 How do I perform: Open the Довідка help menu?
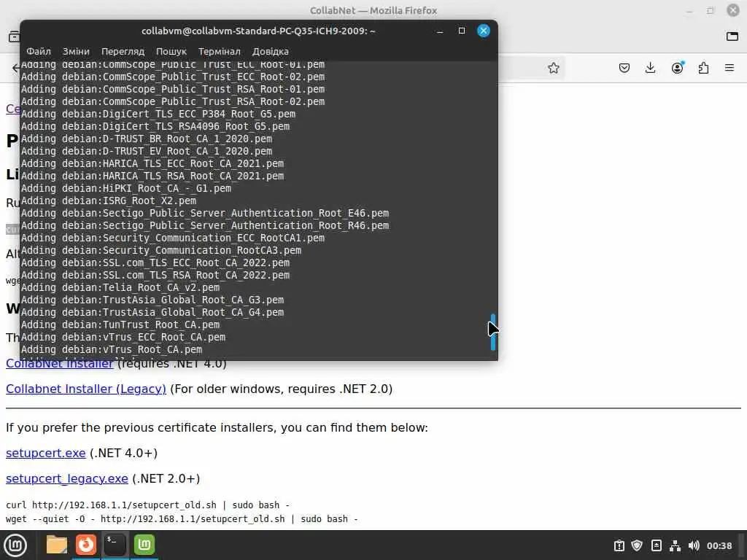point(271,52)
